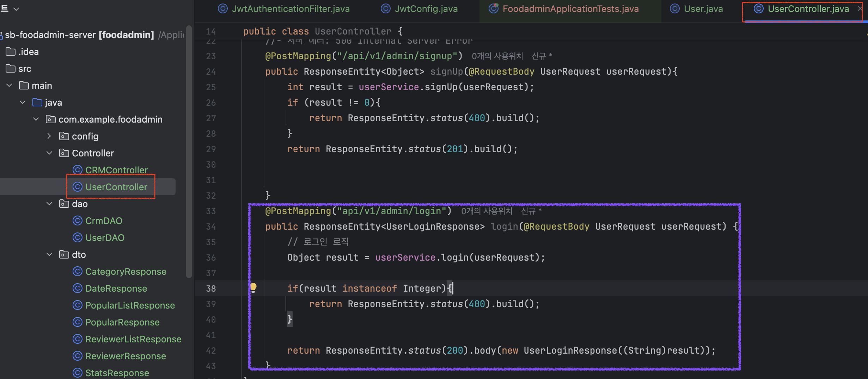Click the dao package icon

(x=64, y=204)
